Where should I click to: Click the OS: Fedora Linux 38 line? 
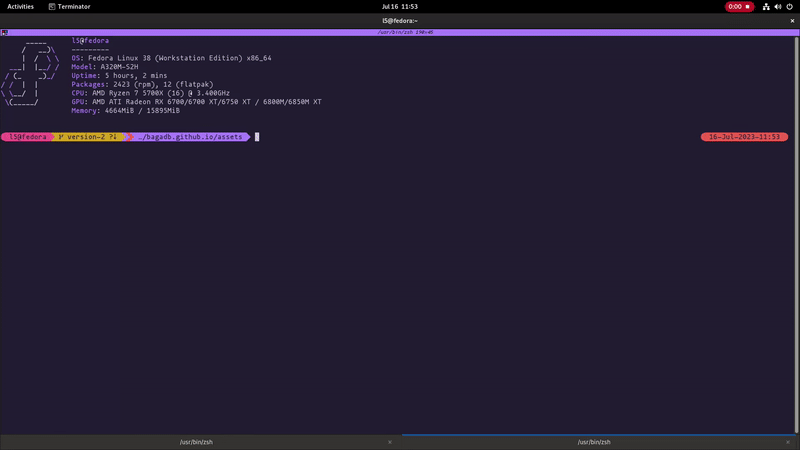(171, 58)
